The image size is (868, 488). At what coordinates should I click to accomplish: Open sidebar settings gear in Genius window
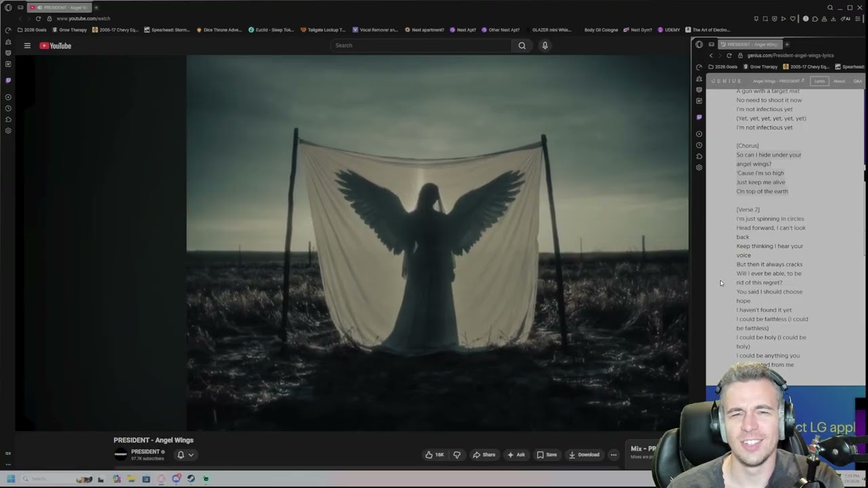(x=699, y=167)
